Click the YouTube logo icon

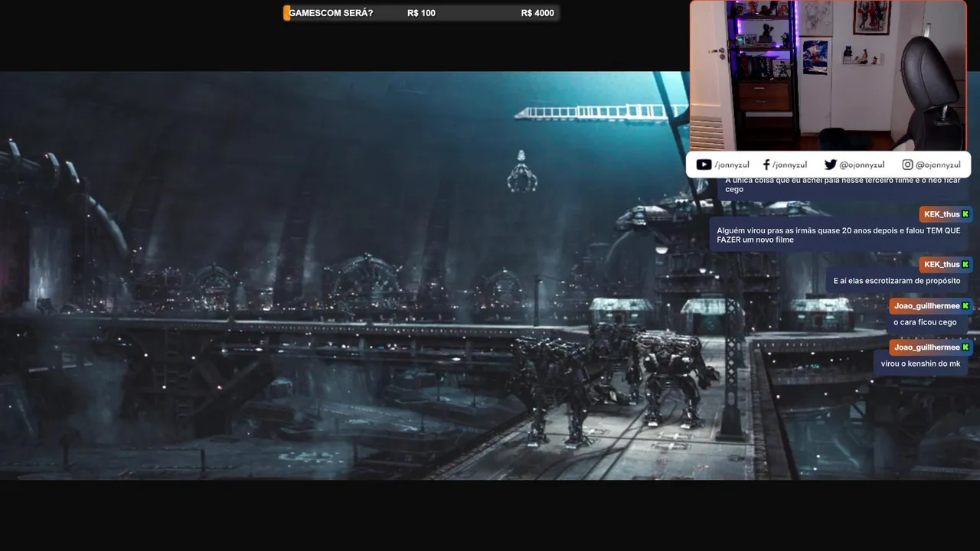(704, 165)
